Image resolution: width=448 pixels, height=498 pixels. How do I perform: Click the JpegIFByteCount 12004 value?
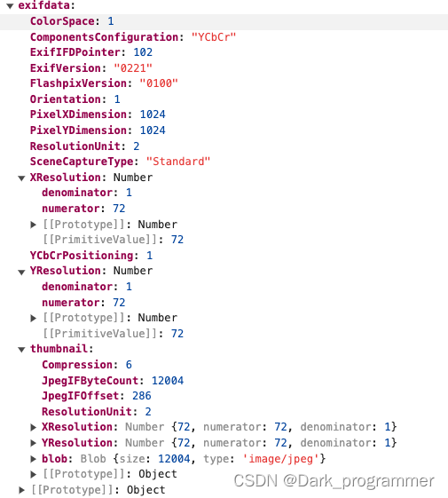coord(168,381)
